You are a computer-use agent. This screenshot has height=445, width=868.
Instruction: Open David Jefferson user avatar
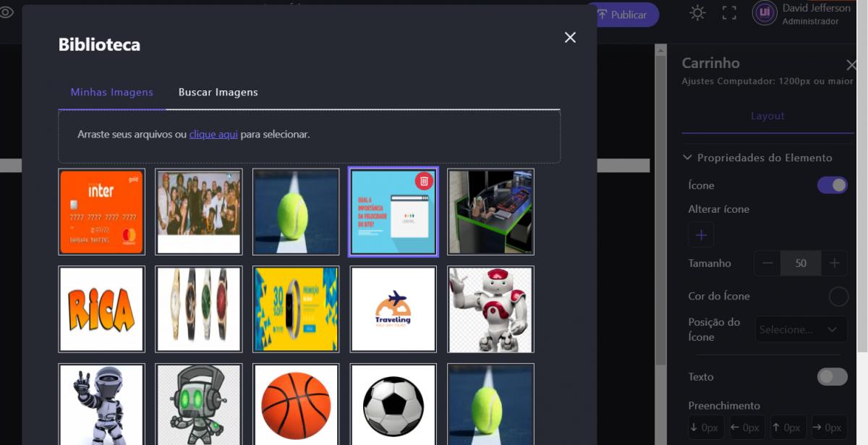click(765, 13)
